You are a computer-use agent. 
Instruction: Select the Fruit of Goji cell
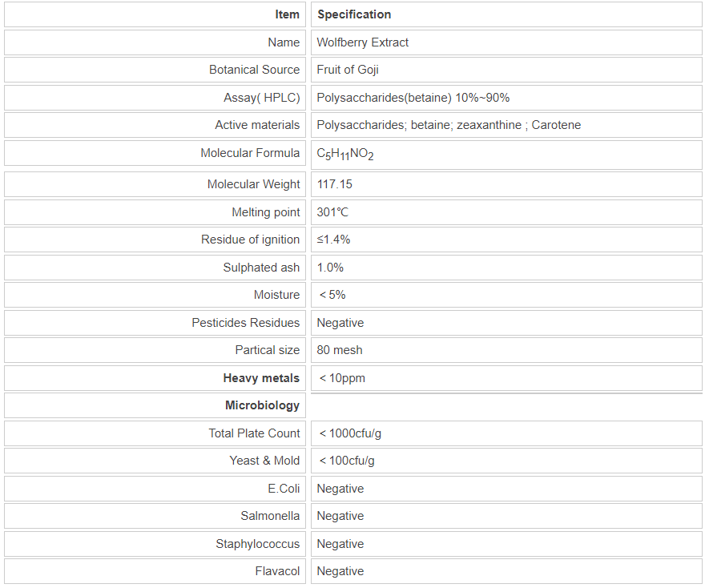[x=348, y=70]
